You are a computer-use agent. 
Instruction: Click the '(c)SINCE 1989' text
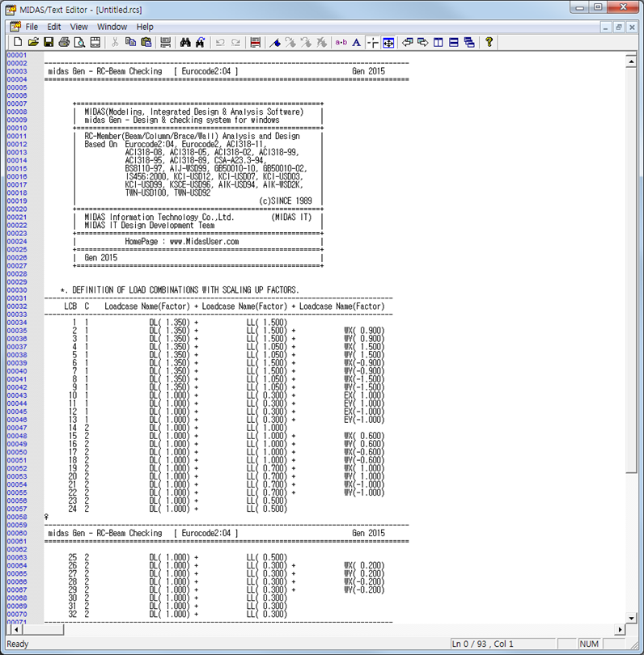[x=286, y=201]
